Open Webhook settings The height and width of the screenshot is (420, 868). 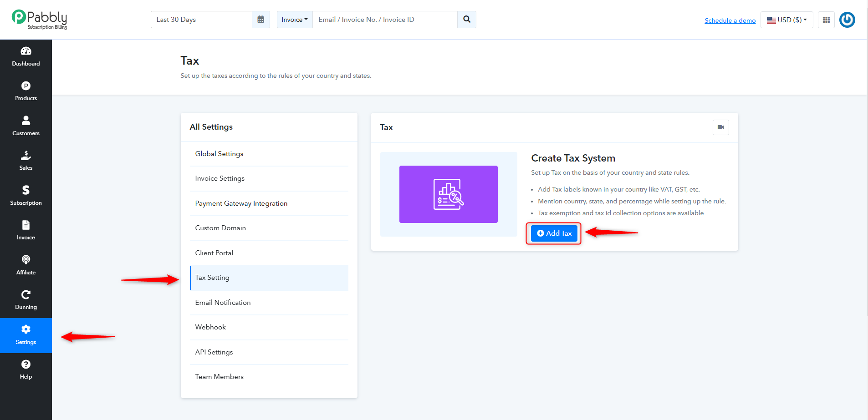tap(269, 327)
